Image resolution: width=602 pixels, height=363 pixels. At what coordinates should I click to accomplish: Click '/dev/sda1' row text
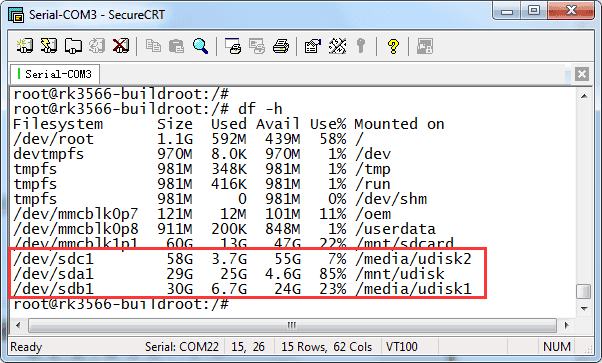(53, 274)
